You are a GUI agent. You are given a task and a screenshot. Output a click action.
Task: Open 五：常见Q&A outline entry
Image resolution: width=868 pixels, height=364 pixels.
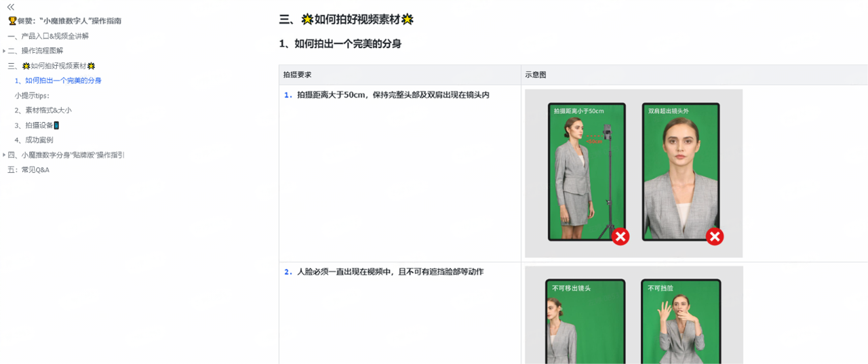pos(28,169)
